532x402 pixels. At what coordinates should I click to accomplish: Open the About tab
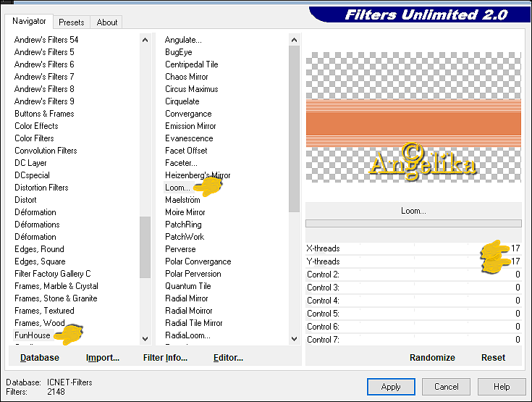coord(107,22)
